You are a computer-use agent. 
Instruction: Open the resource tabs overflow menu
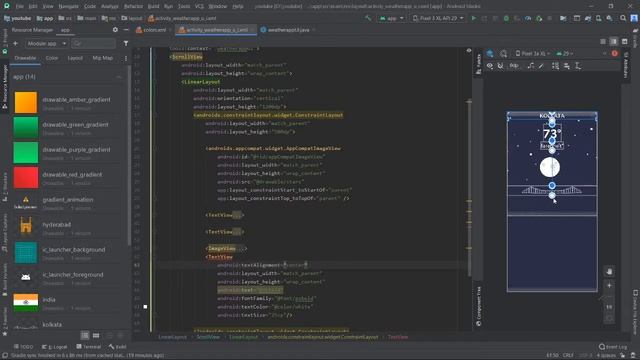[126, 58]
